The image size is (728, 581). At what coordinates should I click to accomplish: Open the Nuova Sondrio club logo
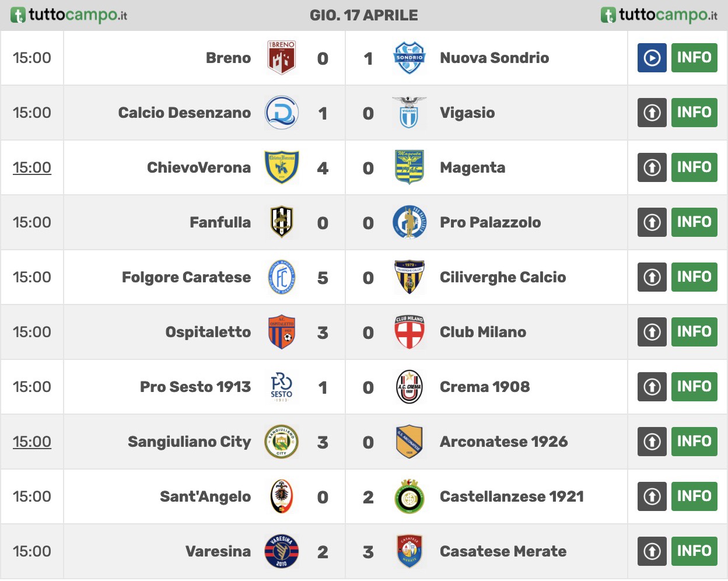[x=409, y=58]
